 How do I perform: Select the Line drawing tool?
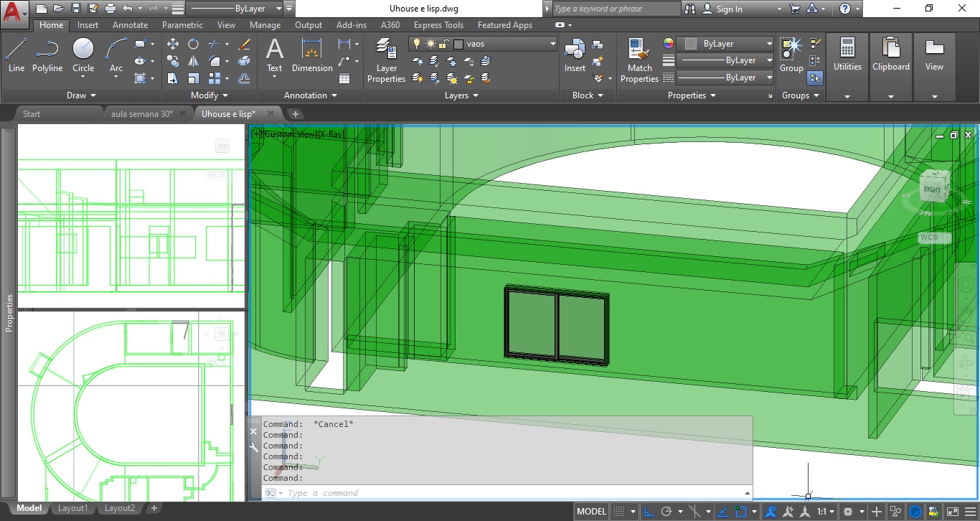pyautogui.click(x=17, y=55)
